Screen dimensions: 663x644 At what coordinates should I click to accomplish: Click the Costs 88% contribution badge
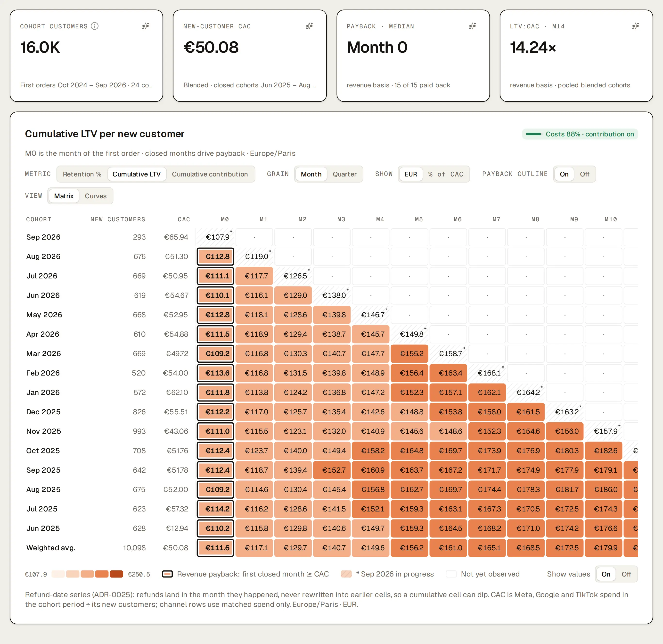pos(580,134)
